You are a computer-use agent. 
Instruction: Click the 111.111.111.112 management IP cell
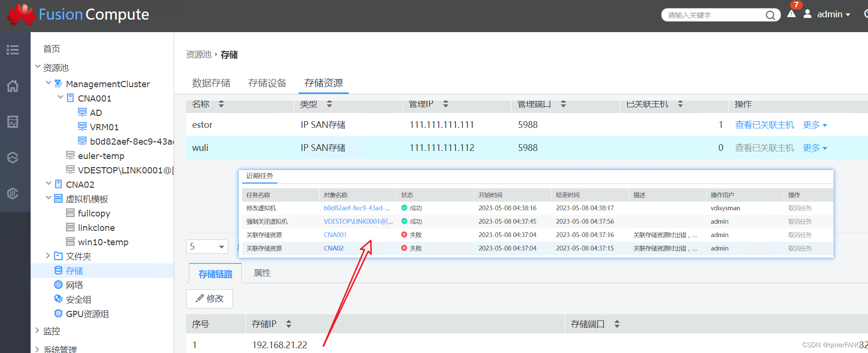click(442, 148)
